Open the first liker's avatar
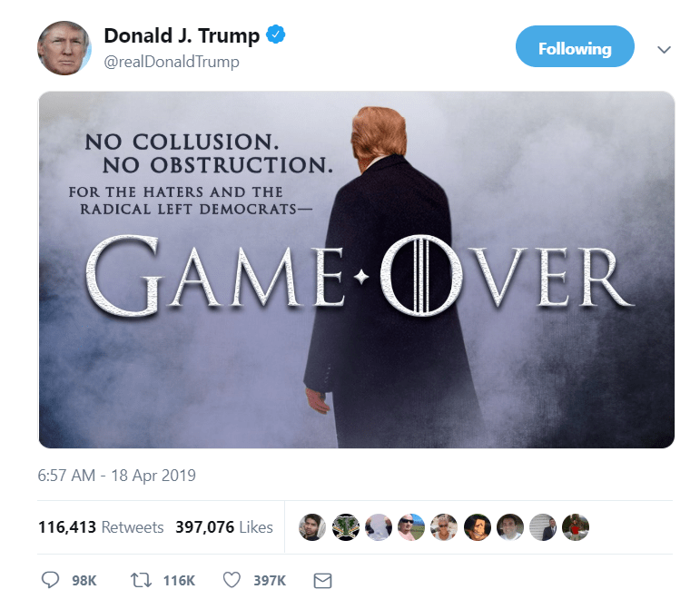The height and width of the screenshot is (609, 700). (x=312, y=527)
